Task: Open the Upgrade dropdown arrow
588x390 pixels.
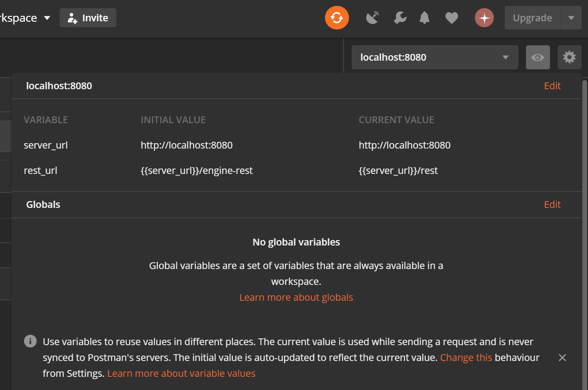Action: (x=571, y=18)
